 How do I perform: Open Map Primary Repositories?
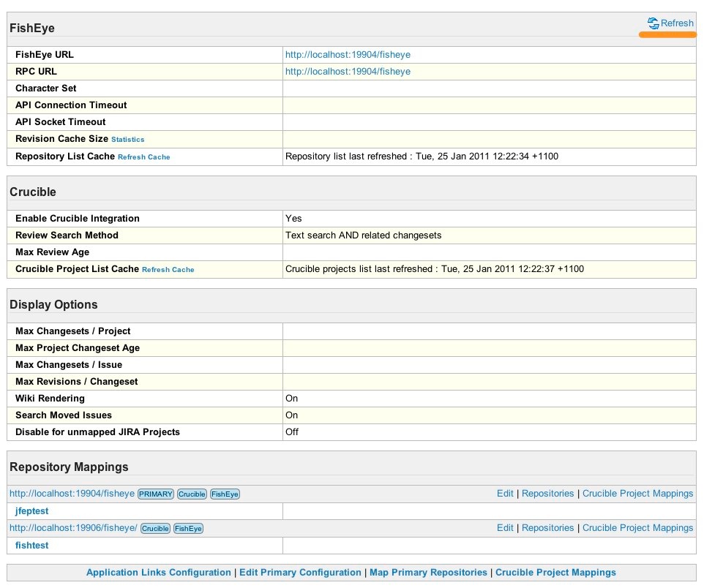tap(428, 573)
